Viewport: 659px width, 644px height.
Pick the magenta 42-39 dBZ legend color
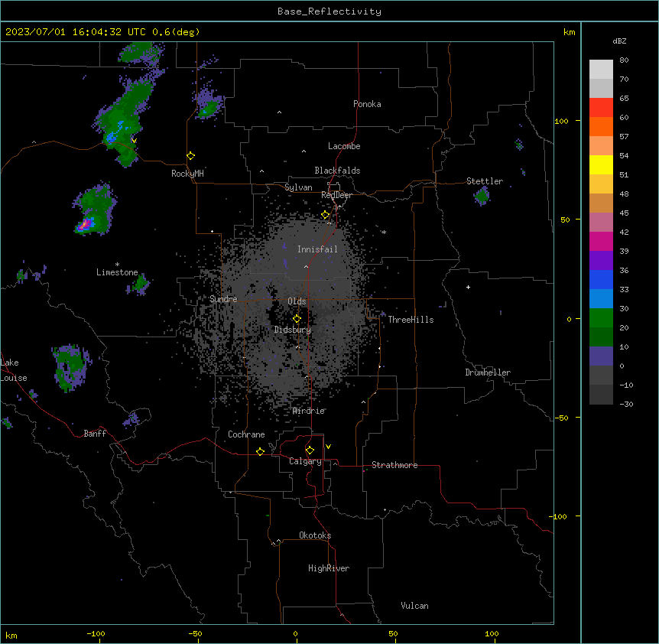click(x=601, y=241)
